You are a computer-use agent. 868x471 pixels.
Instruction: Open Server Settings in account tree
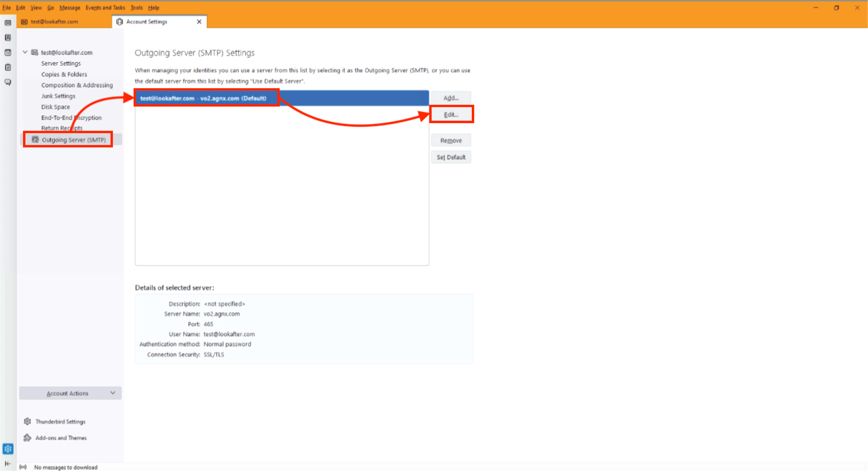point(61,63)
